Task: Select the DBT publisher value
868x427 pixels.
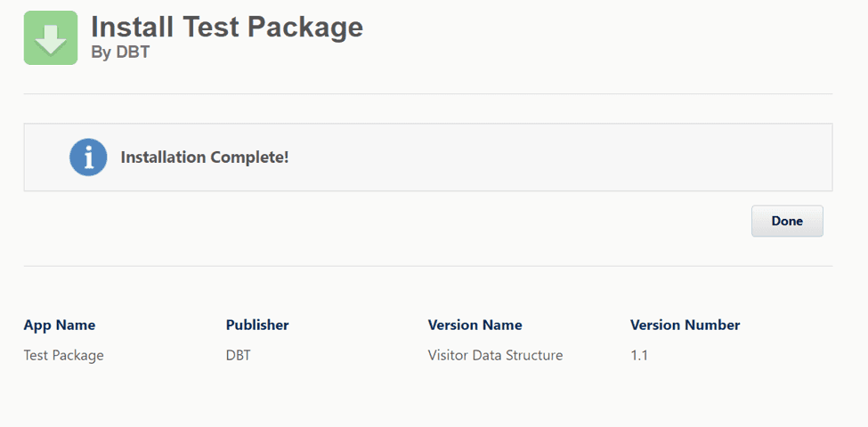Action: coord(238,355)
